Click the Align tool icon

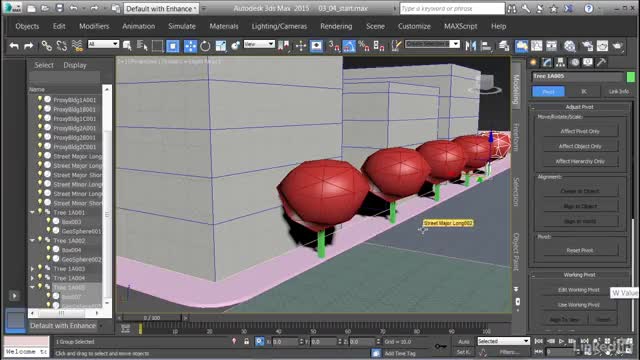click(x=486, y=46)
